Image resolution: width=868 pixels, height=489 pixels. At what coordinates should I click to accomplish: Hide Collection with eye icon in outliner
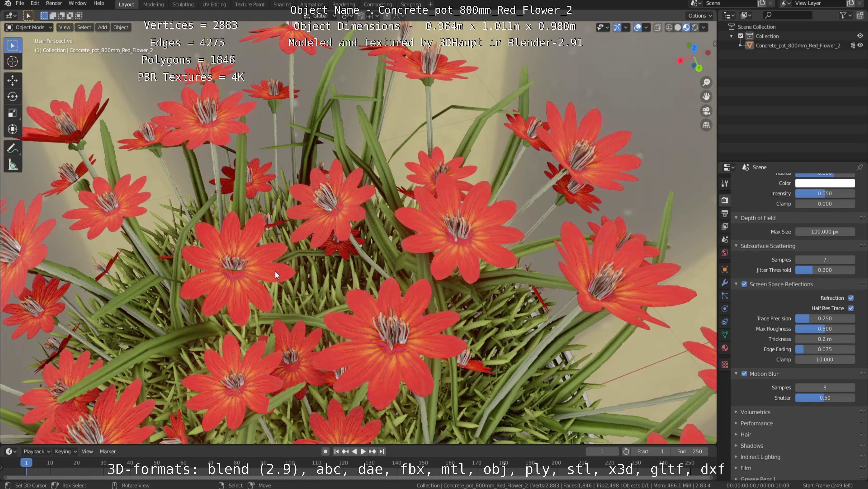point(860,36)
